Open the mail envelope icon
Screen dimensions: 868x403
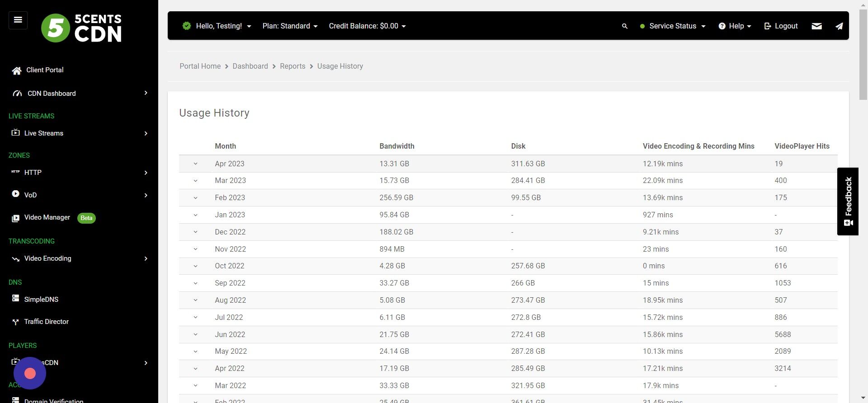[816, 26]
